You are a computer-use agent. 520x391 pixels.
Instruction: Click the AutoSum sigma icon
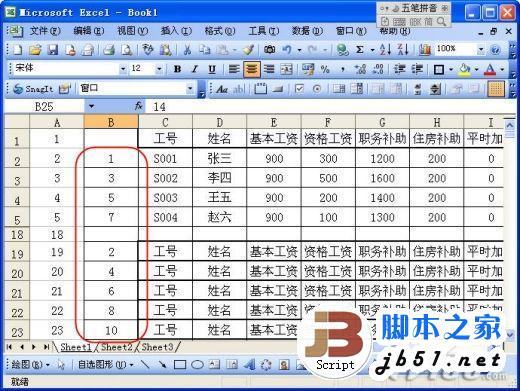click(x=360, y=50)
